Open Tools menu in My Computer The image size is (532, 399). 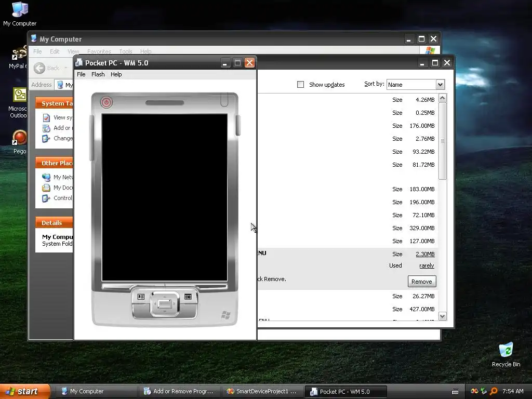pos(126,51)
